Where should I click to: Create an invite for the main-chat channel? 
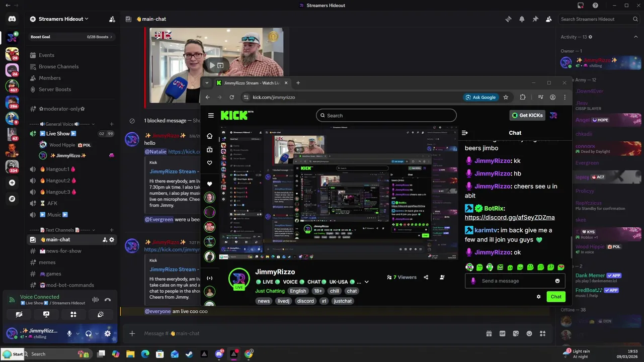pos(105,240)
